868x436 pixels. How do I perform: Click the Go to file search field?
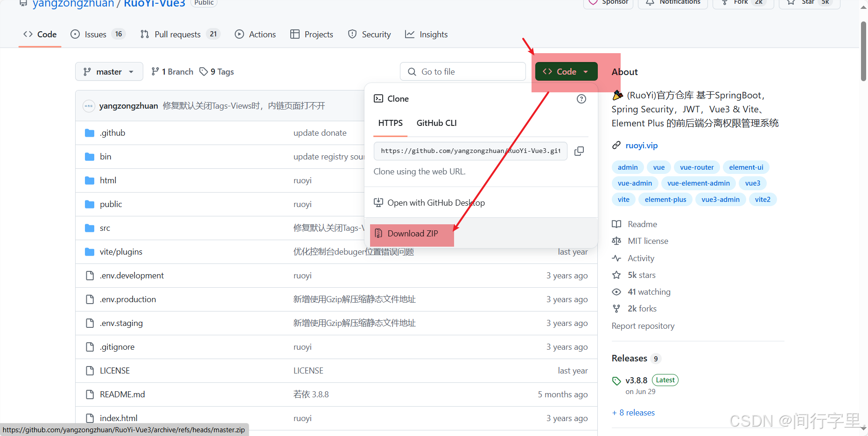pos(463,71)
